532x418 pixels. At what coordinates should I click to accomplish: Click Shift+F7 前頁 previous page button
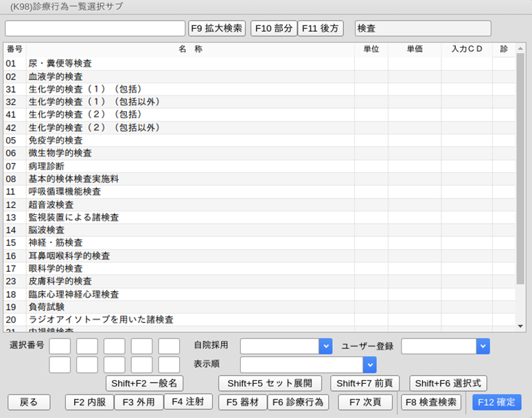click(365, 383)
